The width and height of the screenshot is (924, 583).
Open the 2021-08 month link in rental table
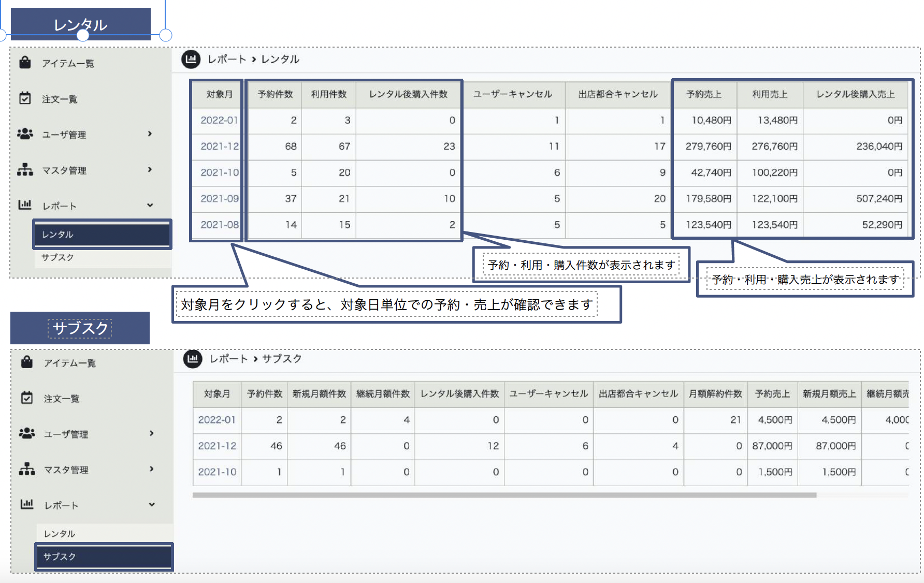pos(219,225)
